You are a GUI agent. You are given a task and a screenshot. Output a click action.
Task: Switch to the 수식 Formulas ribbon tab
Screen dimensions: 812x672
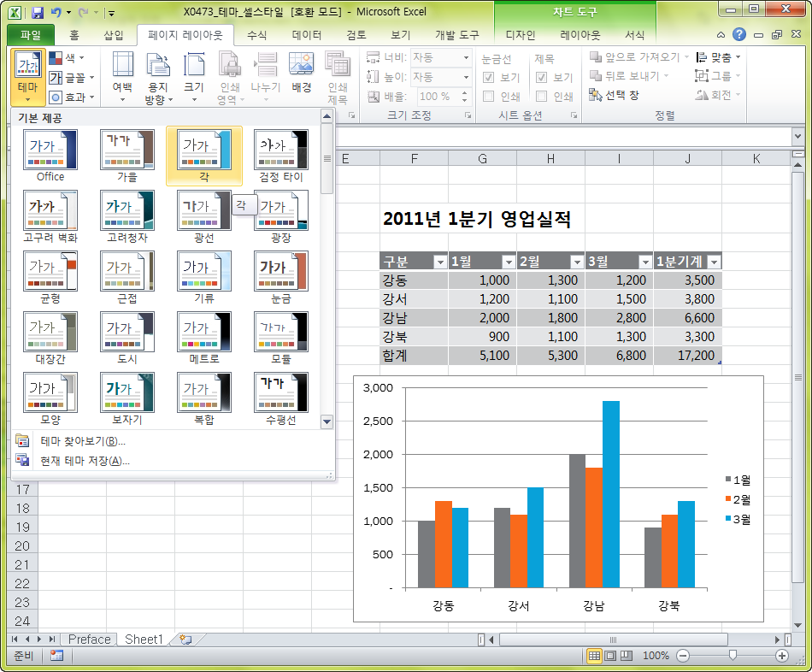coord(257,35)
